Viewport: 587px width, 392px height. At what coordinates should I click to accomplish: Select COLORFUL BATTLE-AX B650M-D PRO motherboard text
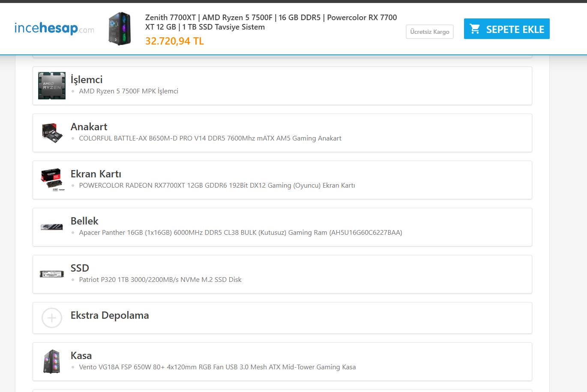coord(210,138)
